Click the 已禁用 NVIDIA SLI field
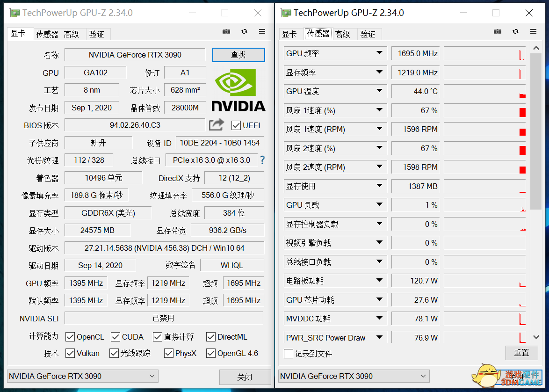549x392 pixels. coord(164,319)
